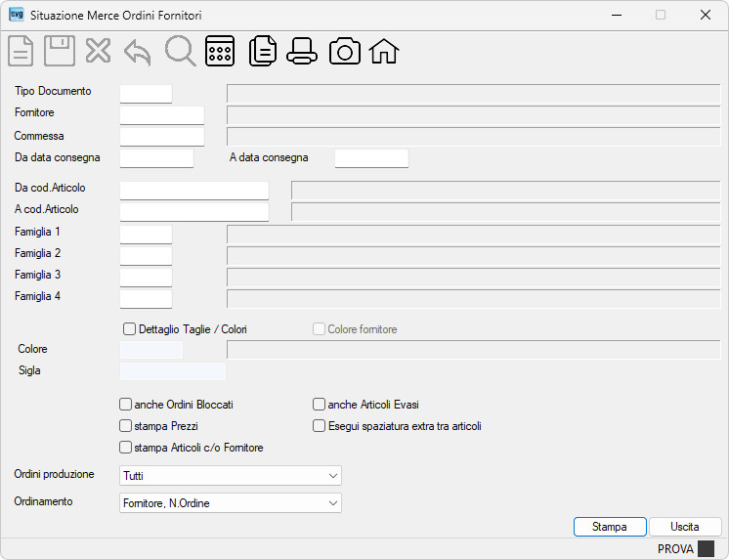Click the floppy disk save icon
Screen dimensions: 729x560
(x=60, y=51)
